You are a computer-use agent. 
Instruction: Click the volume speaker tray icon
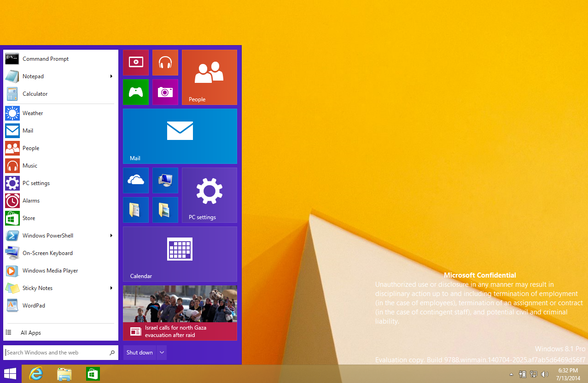pyautogui.click(x=545, y=374)
